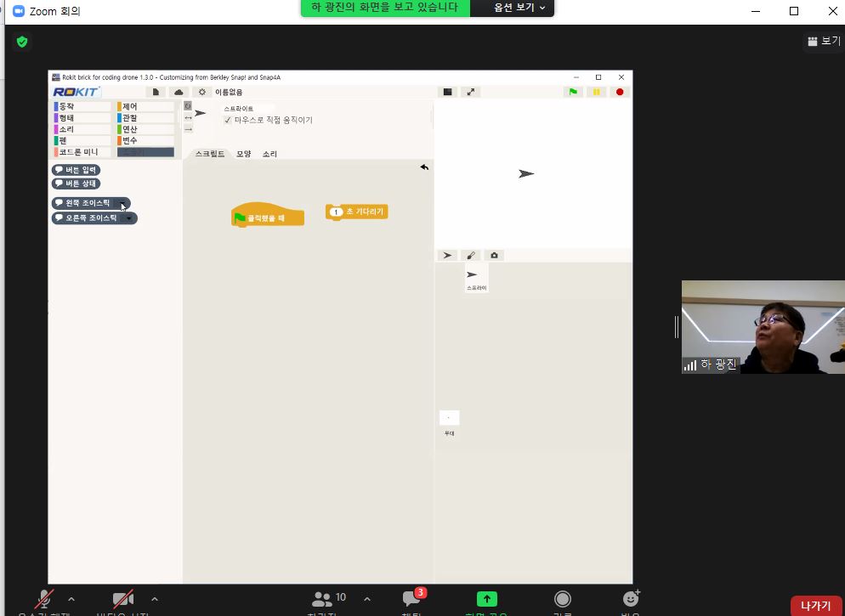
Task: Click the red '나가기' leave button
Action: pos(815,605)
